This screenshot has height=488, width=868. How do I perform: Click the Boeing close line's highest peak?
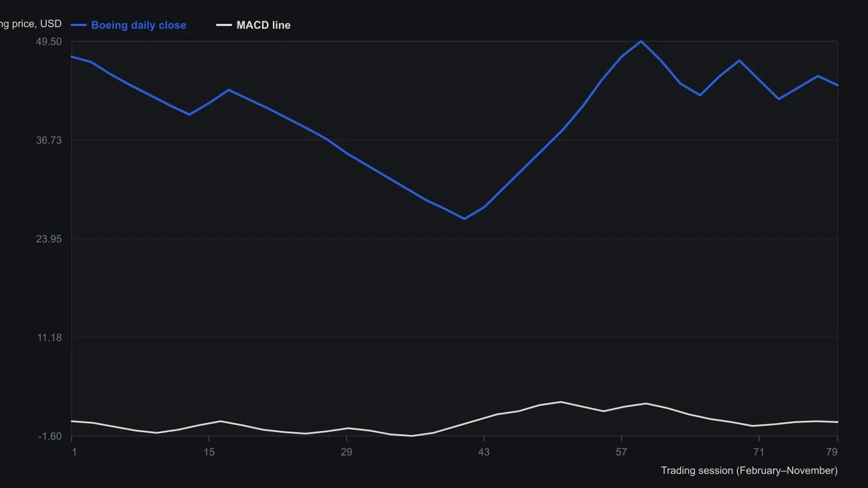pyautogui.click(x=641, y=41)
